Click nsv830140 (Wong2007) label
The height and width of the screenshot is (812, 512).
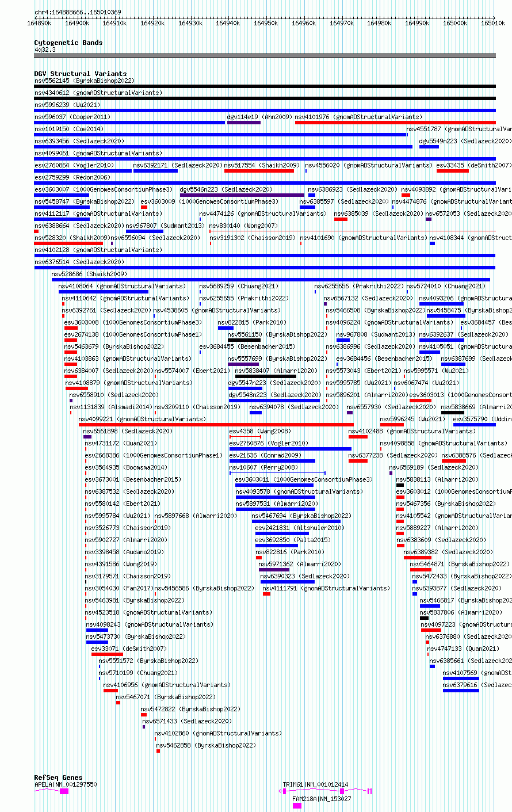(x=243, y=226)
